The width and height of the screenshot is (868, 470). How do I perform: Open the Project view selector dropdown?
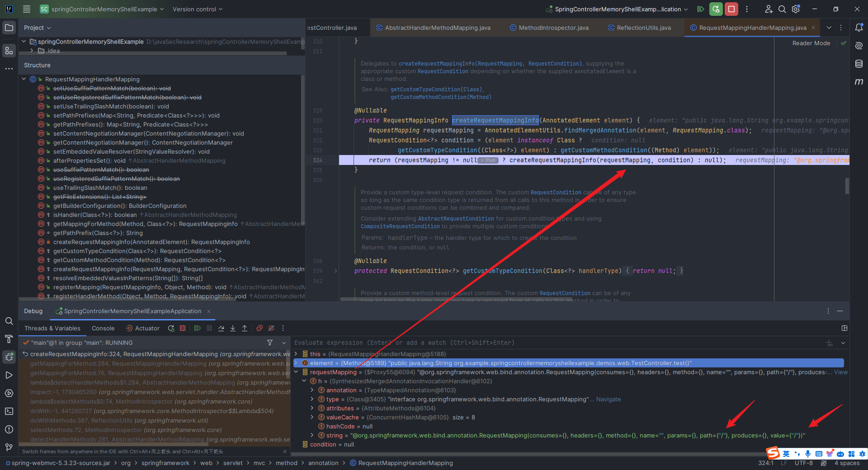(38, 28)
